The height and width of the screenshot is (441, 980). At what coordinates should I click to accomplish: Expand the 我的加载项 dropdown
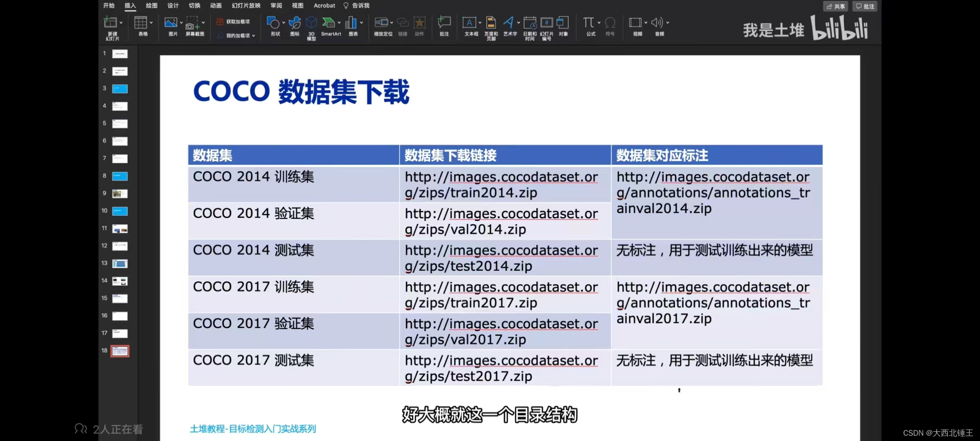(x=254, y=36)
